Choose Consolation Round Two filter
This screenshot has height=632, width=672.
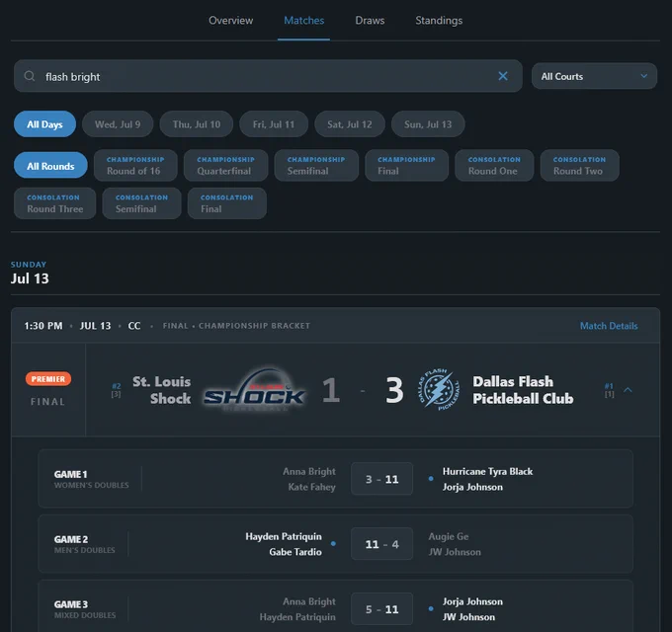click(579, 165)
